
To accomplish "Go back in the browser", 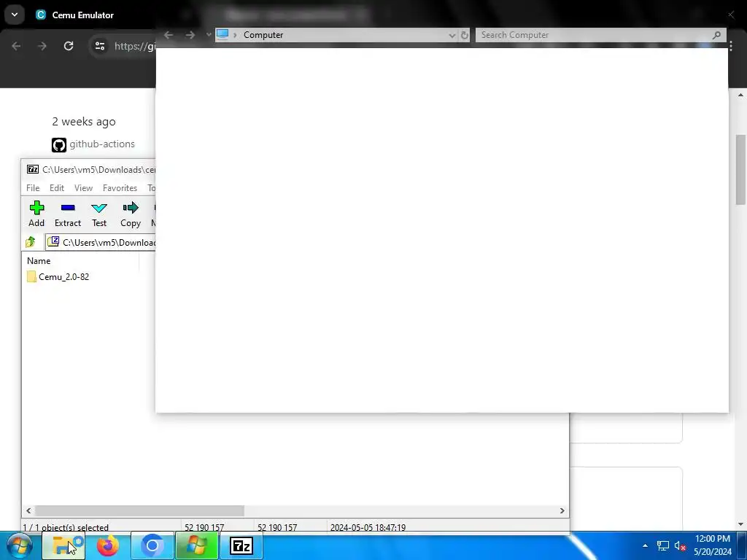I will [x=16, y=46].
